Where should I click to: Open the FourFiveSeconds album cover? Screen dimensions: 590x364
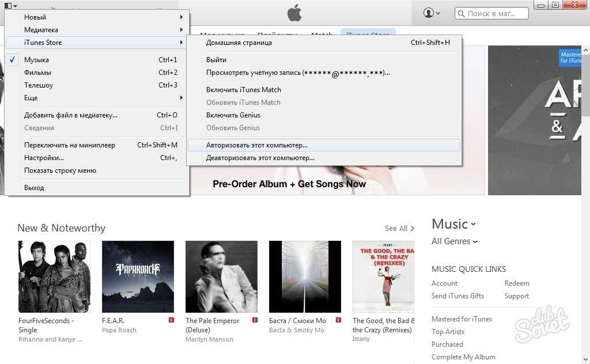coord(54,276)
